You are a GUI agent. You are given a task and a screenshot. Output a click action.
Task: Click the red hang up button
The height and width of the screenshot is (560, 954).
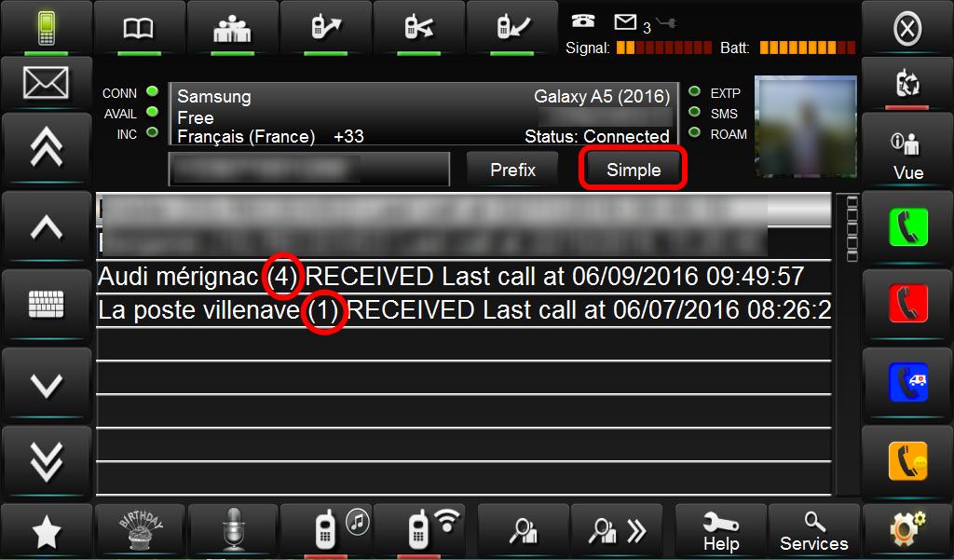(x=907, y=303)
